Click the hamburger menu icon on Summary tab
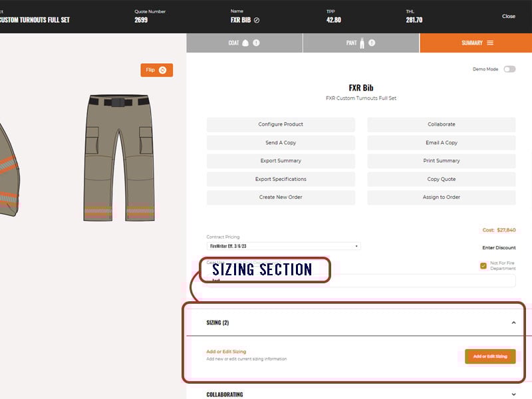 [x=491, y=42]
